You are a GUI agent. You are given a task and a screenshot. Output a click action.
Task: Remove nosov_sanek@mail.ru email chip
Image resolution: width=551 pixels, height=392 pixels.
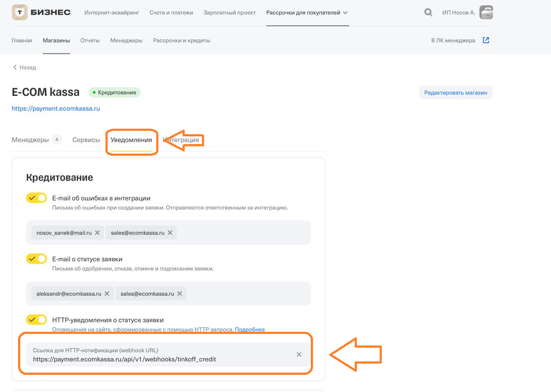point(97,233)
